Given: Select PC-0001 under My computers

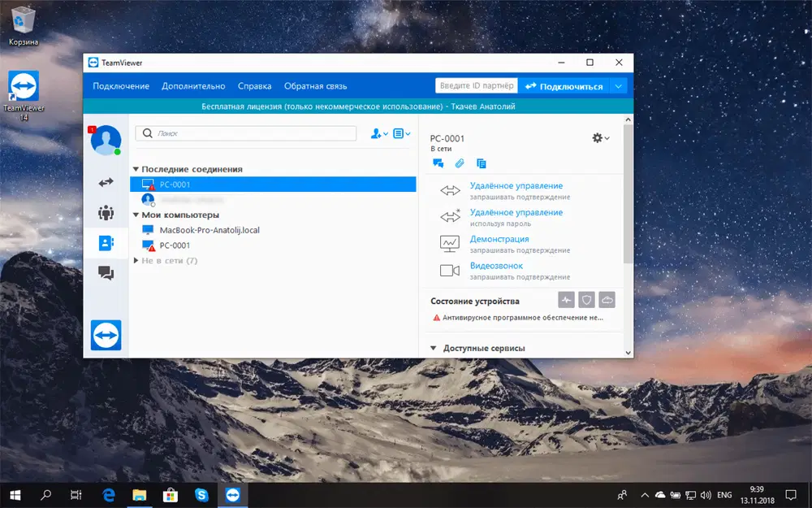Looking at the screenshot, I should (273, 245).
